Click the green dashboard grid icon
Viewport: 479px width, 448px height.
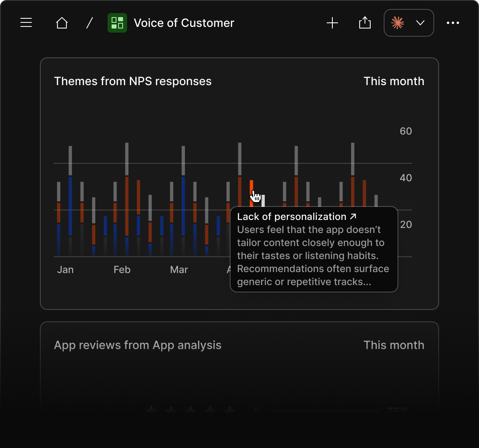pos(117,22)
